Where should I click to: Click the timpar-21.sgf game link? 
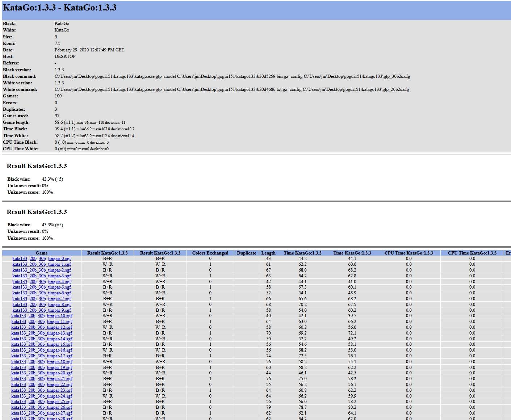pos(42,379)
